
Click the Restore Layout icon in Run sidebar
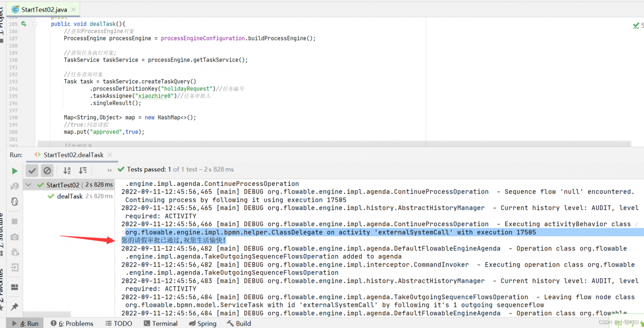tap(15, 287)
